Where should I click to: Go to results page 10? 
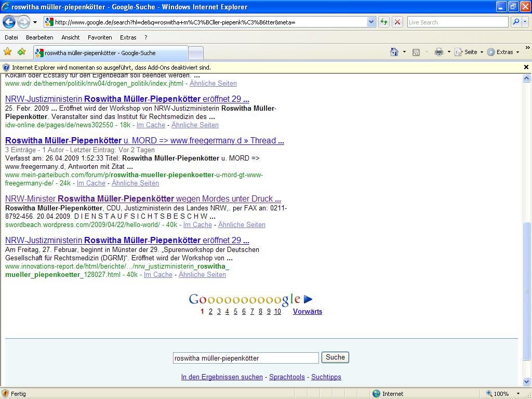pyautogui.click(x=277, y=312)
